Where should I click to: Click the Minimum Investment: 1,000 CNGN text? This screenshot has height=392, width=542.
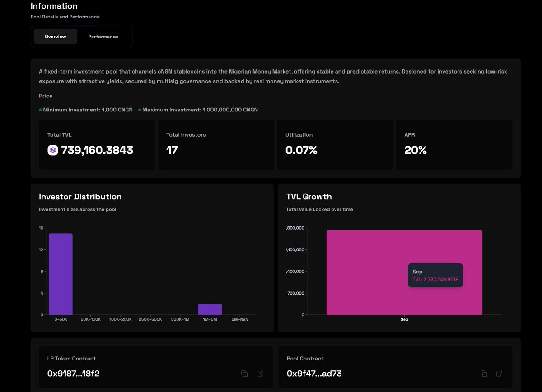tap(88, 110)
